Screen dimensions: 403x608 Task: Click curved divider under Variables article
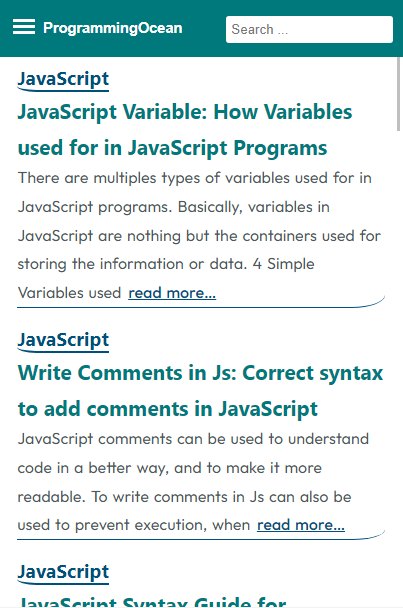tap(201, 304)
